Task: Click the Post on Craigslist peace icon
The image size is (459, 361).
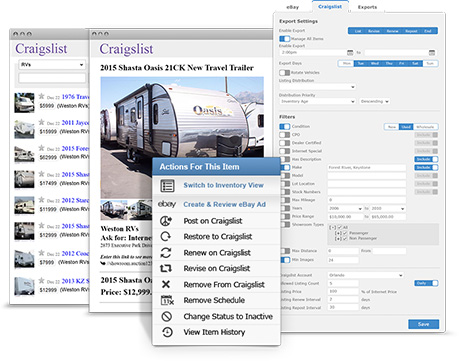Action: coord(166,221)
